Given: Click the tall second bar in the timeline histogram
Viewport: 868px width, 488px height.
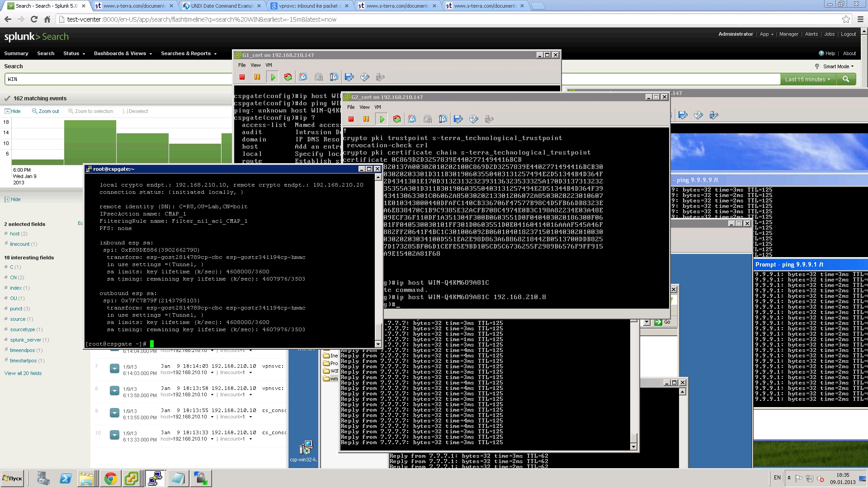Looking at the screenshot, I should click(90, 142).
